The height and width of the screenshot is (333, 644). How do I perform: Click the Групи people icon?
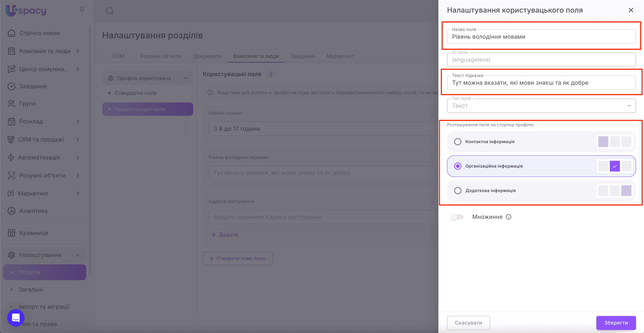12,103
